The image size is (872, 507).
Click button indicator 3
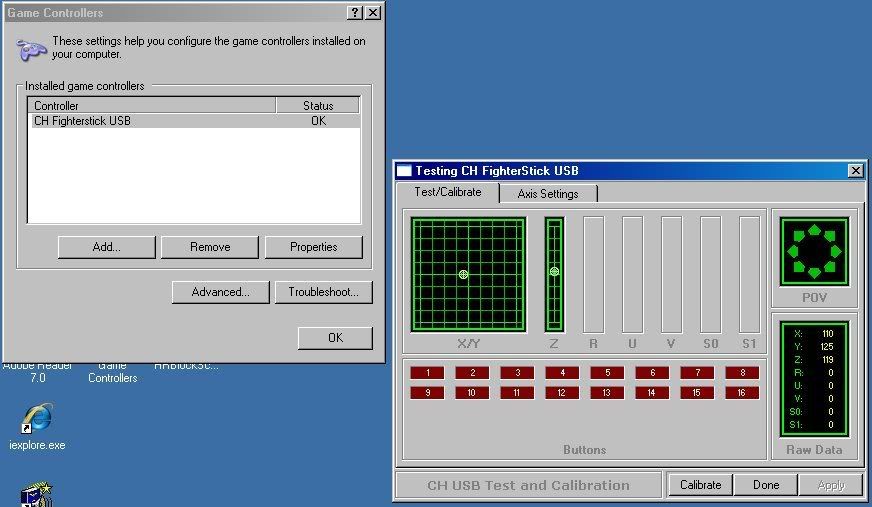click(517, 372)
